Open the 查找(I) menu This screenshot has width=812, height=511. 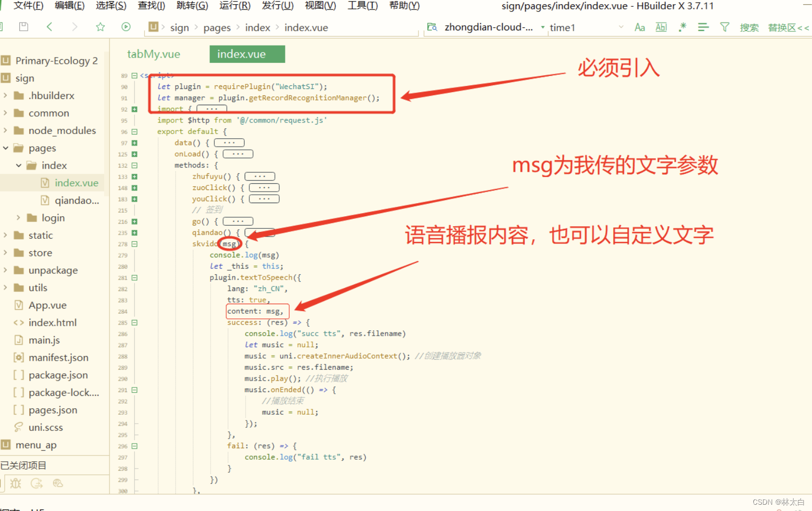click(x=151, y=6)
